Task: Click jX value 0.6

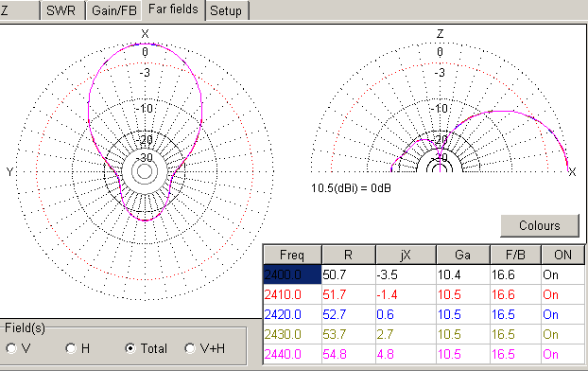Action: (406, 314)
